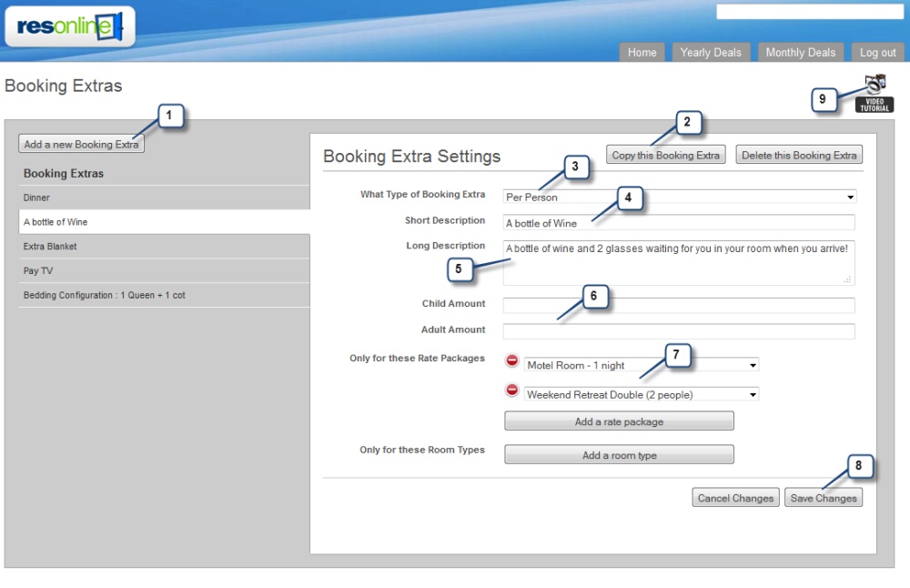Open the Motel Room - 1 night dropdown
The width and height of the screenshot is (910, 588).
(642, 365)
